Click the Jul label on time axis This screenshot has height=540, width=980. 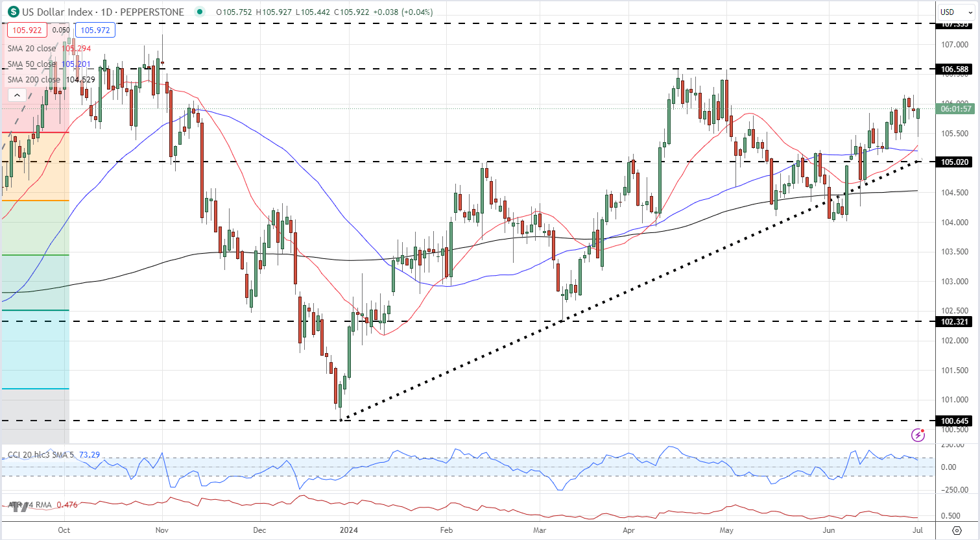coord(918,530)
